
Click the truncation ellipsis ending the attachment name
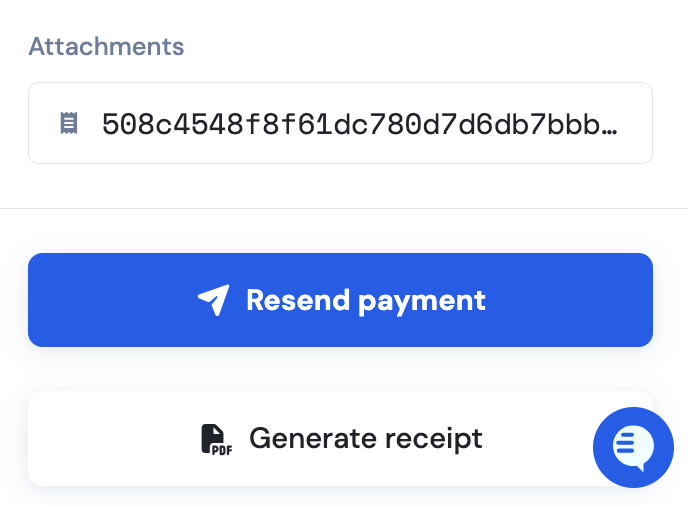pyautogui.click(x=609, y=131)
